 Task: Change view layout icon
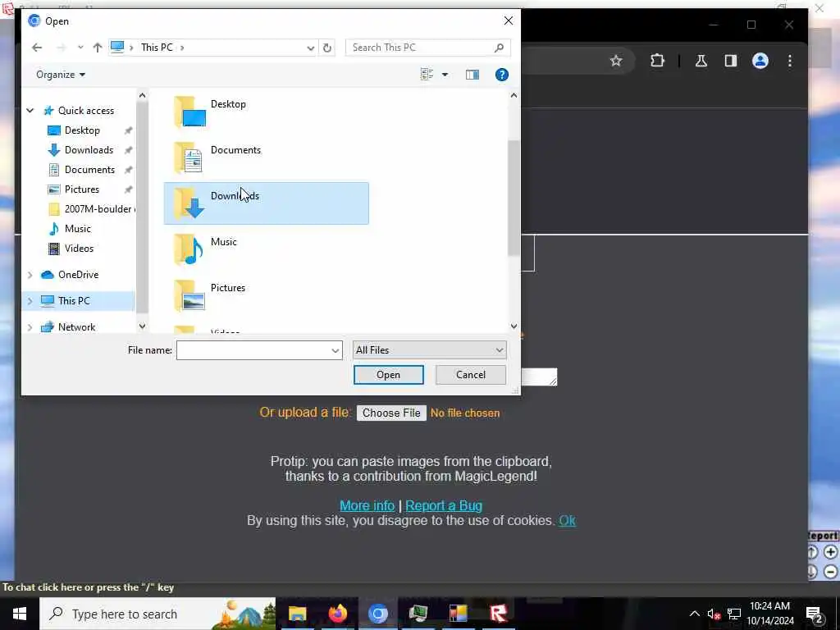427,75
